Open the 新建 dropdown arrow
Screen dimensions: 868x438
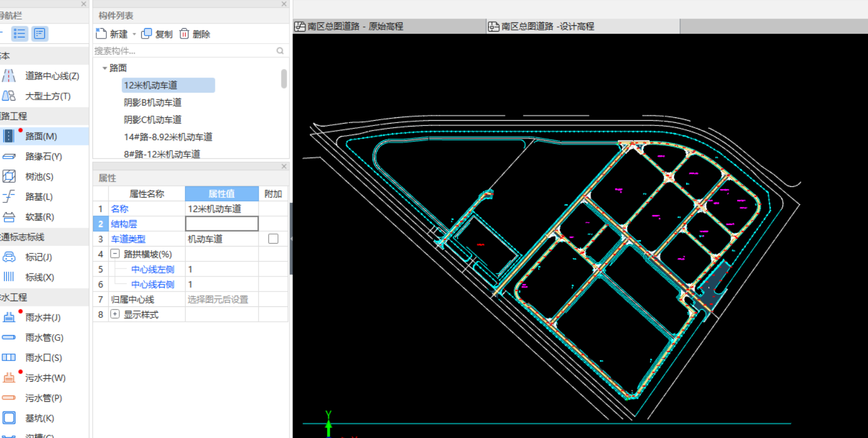point(134,34)
